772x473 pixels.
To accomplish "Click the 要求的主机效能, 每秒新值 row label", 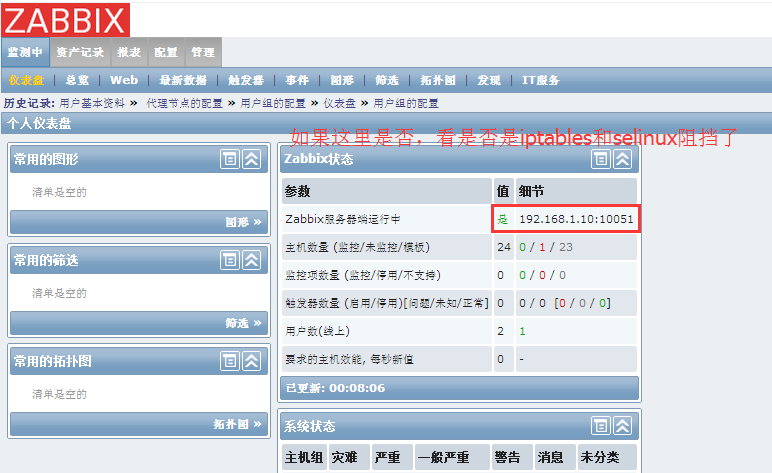I will coord(349,359).
